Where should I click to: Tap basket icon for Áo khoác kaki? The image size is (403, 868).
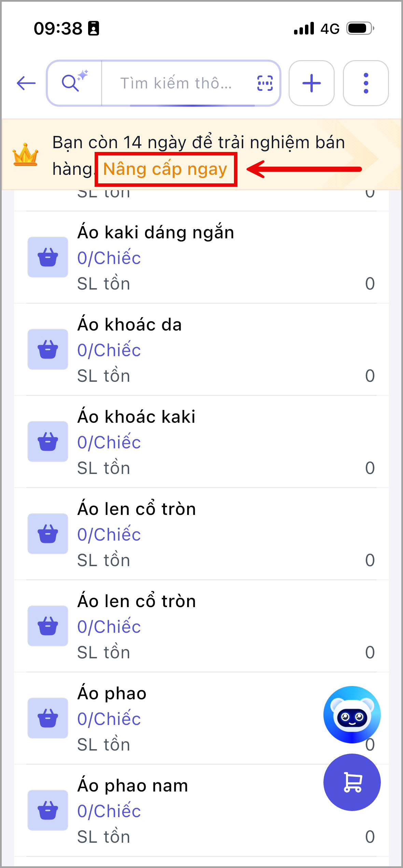[48, 442]
